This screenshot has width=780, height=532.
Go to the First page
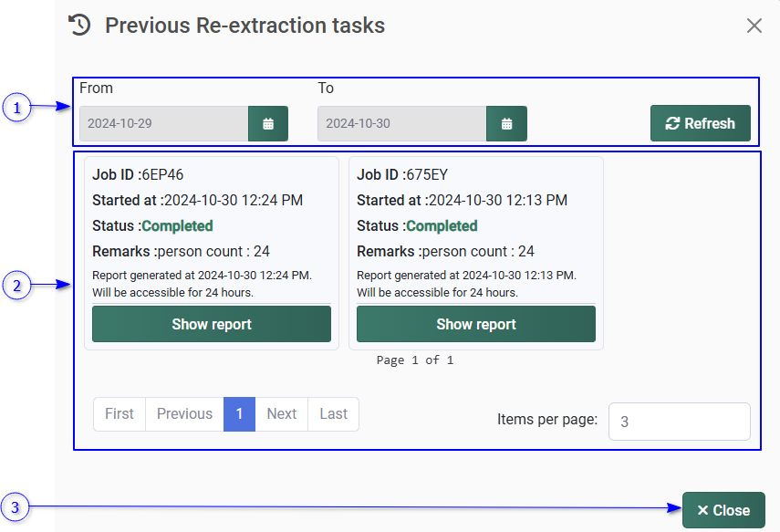pos(120,414)
